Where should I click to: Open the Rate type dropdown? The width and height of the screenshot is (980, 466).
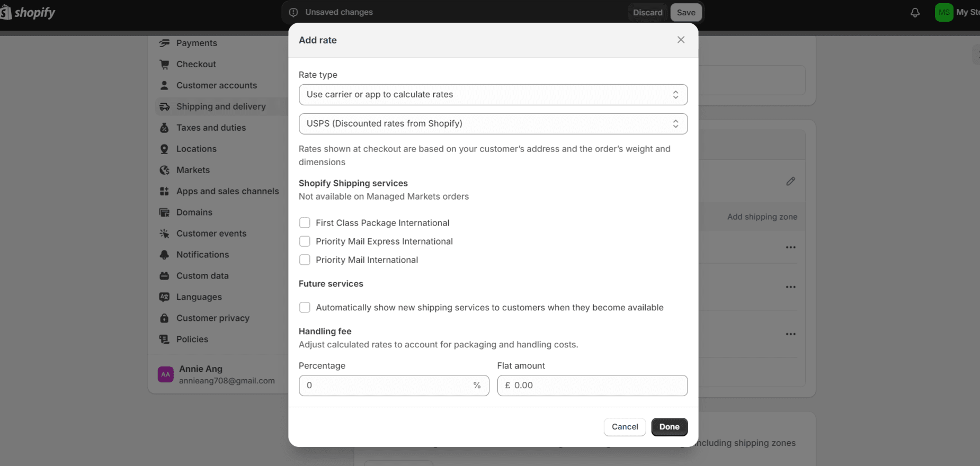[x=492, y=94]
